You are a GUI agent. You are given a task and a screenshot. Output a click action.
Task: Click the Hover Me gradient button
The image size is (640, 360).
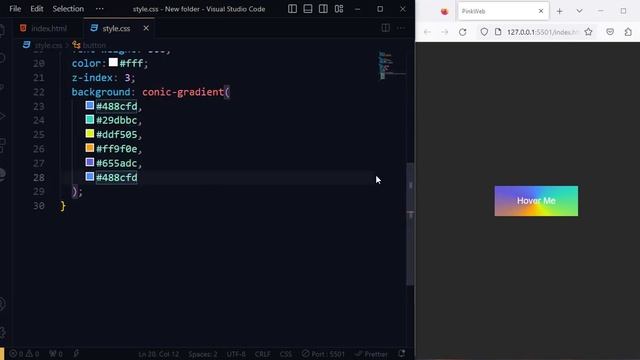(x=536, y=201)
